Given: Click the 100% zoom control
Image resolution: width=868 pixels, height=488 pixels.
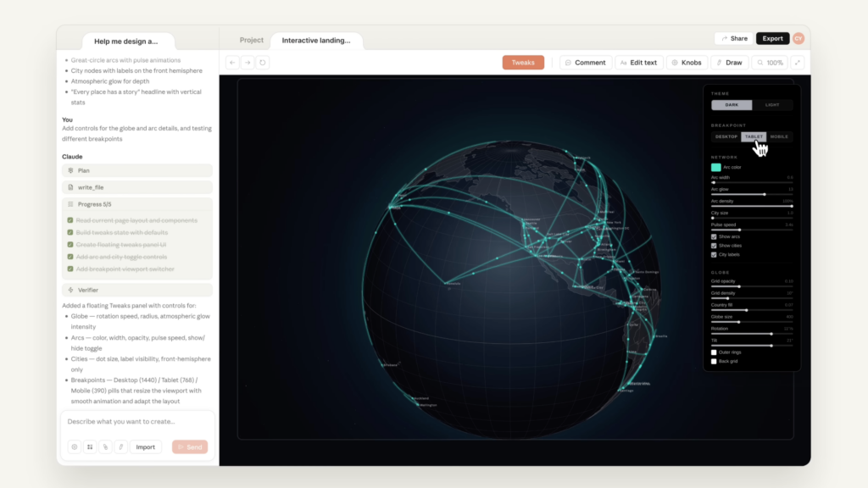Looking at the screenshot, I should tap(770, 63).
